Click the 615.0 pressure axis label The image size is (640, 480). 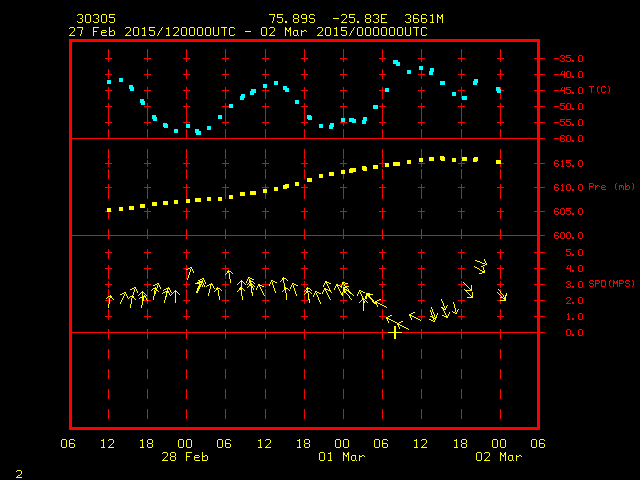click(x=569, y=164)
